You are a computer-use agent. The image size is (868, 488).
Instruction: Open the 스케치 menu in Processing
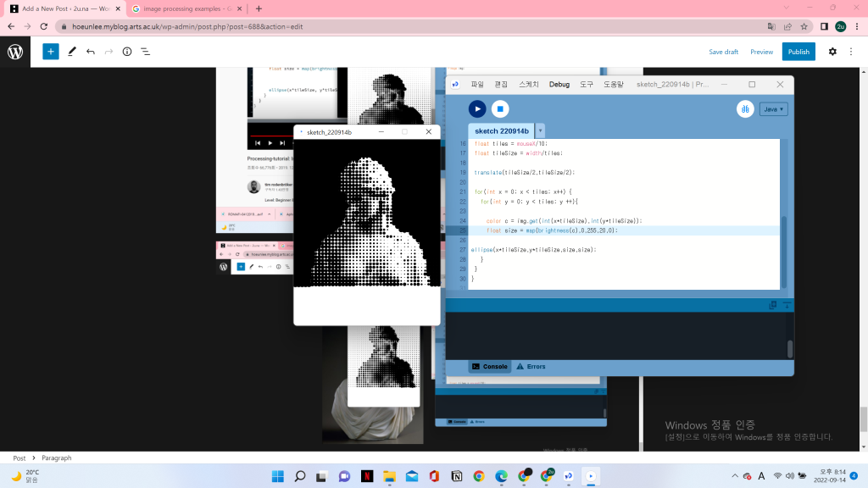coord(529,84)
